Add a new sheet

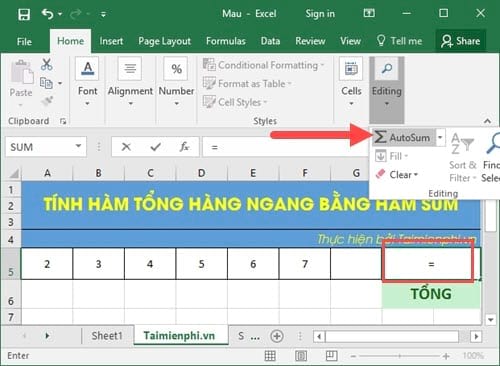[277, 336]
